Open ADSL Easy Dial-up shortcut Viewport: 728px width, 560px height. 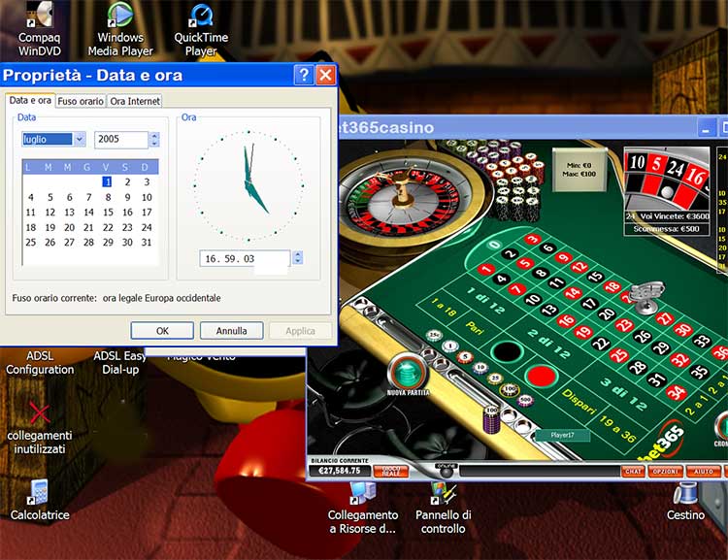120,363
